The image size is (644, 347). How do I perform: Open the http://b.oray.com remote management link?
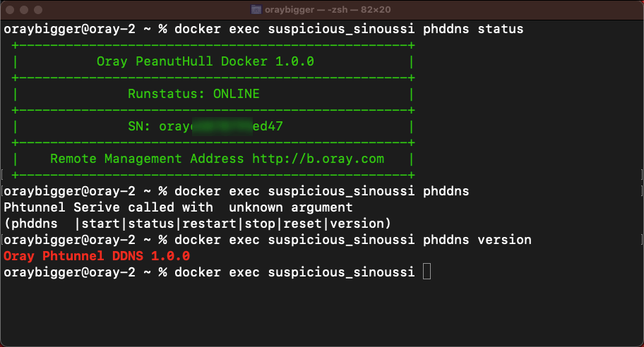point(318,159)
